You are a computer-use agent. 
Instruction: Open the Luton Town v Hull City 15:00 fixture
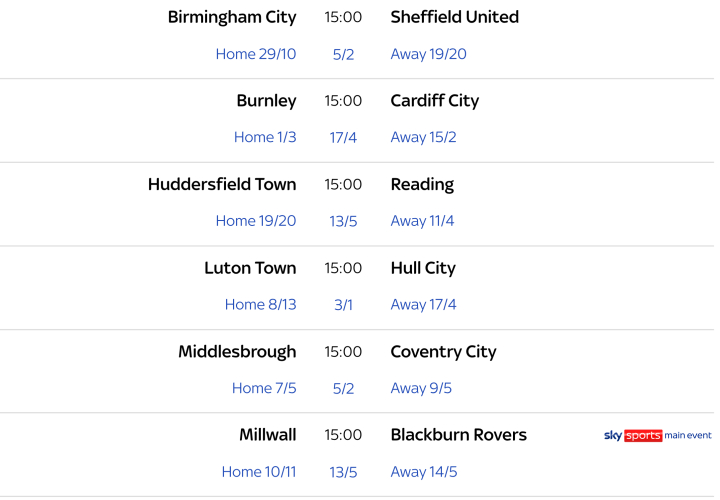coord(343,268)
